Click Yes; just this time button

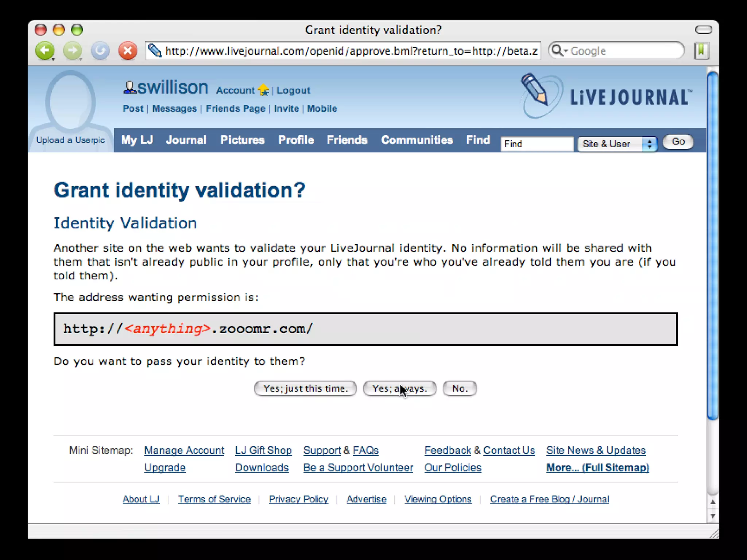click(305, 389)
